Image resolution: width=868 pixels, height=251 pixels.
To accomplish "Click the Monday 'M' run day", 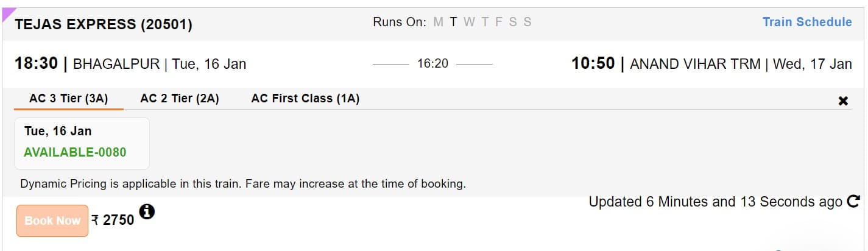I will tap(438, 22).
